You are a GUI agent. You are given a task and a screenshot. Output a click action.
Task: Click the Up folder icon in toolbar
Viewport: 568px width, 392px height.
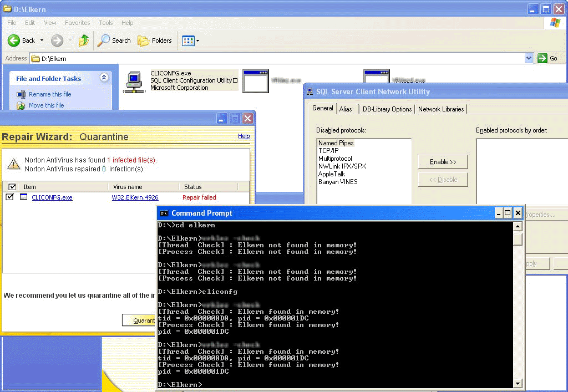[x=84, y=40]
